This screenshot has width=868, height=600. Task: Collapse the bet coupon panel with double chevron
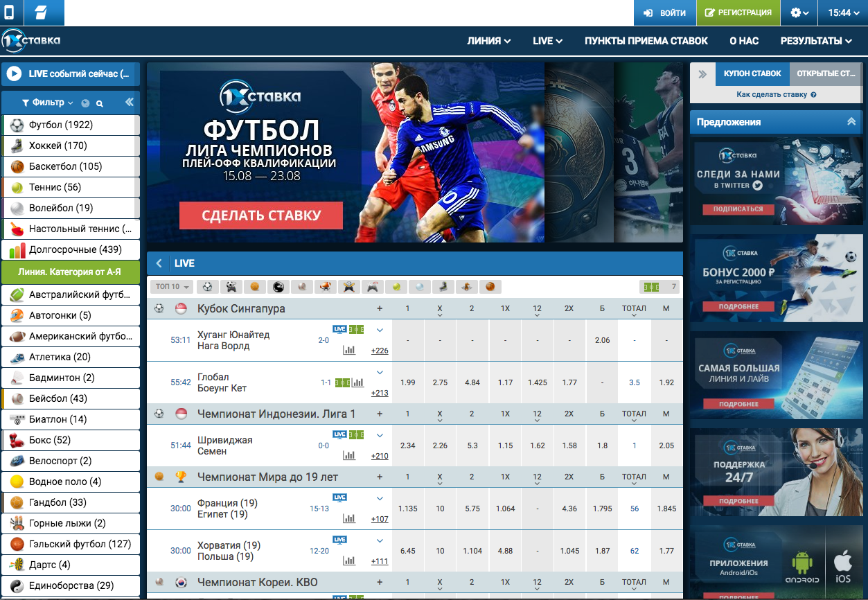(x=702, y=73)
